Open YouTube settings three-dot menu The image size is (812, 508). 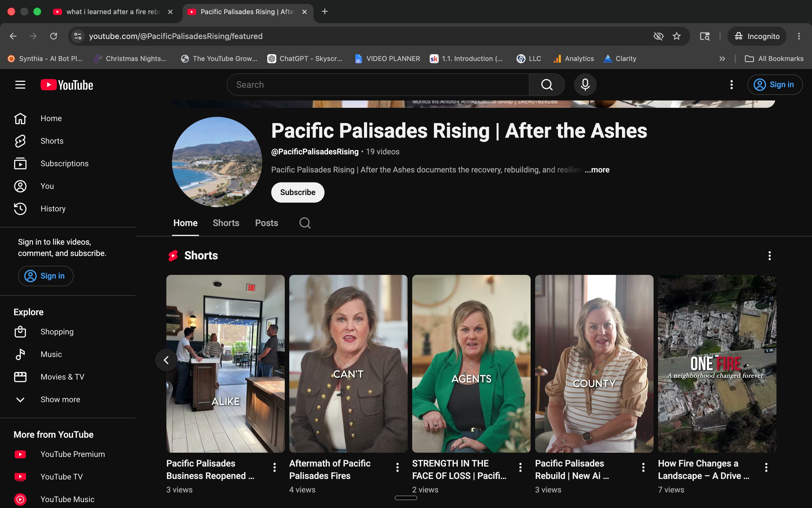(731, 85)
